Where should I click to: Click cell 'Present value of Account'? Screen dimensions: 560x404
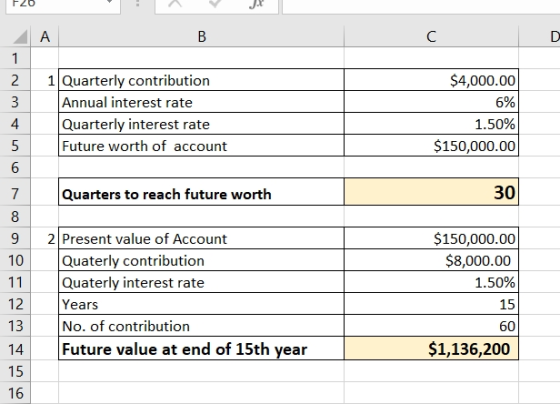coord(201,238)
